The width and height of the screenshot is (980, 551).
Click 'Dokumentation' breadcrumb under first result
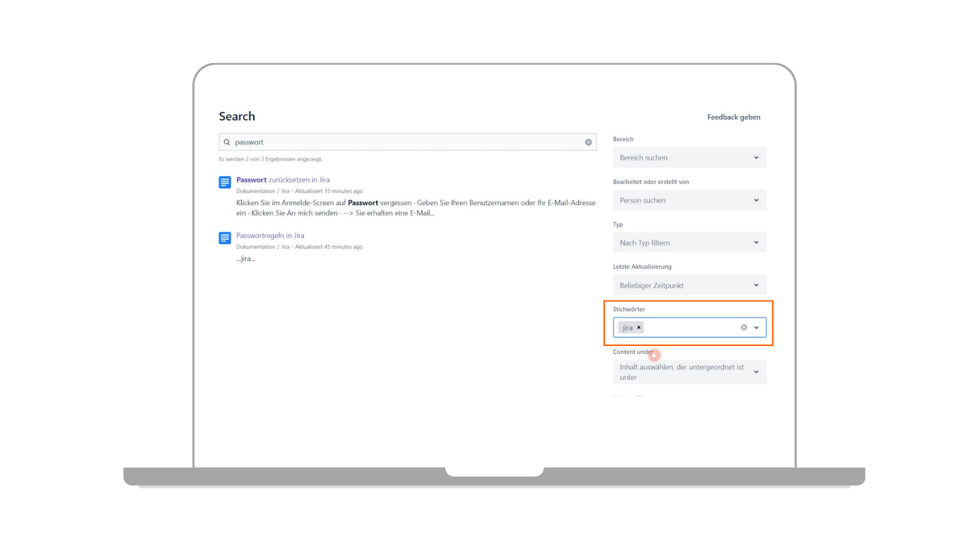click(255, 191)
